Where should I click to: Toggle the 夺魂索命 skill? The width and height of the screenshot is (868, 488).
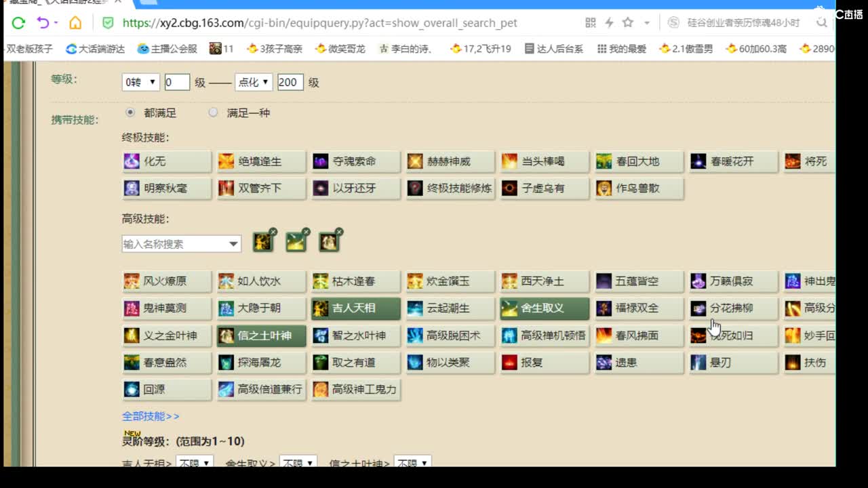(x=356, y=161)
